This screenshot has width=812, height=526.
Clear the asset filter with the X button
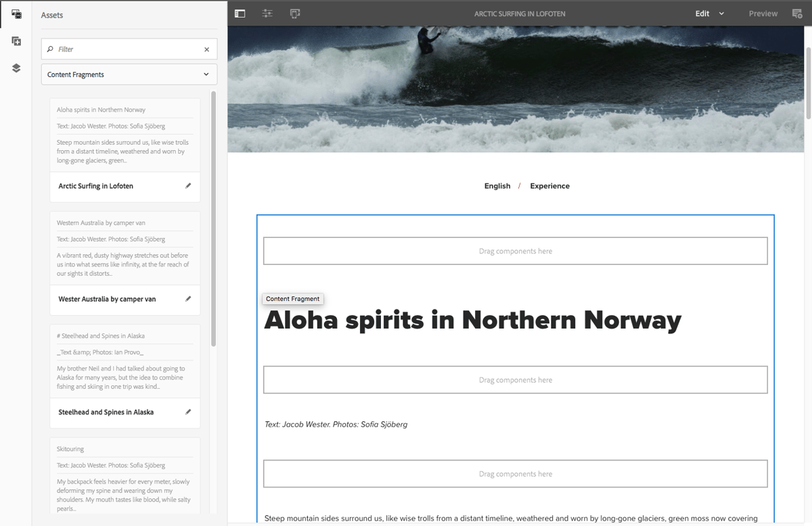click(x=206, y=49)
